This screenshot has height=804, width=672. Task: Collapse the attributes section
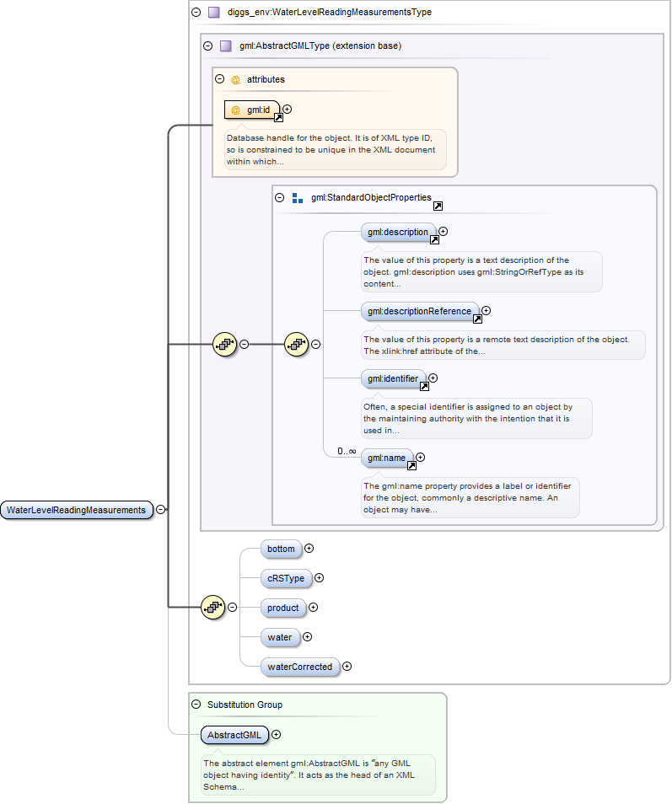[x=219, y=79]
